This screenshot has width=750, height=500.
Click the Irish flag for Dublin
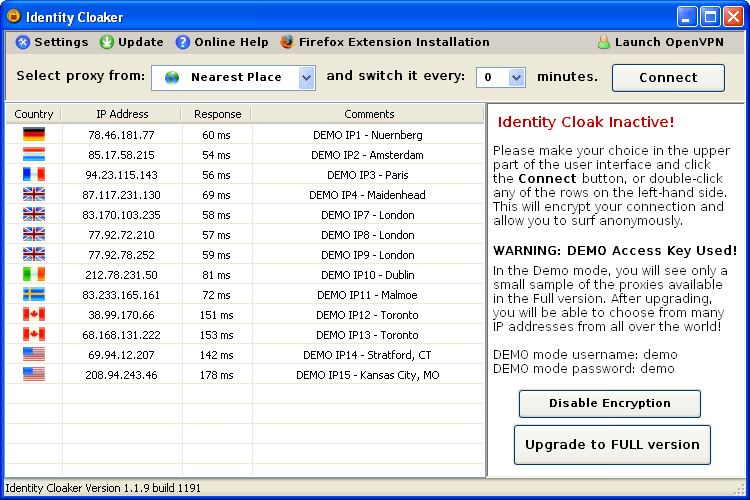click(x=34, y=275)
